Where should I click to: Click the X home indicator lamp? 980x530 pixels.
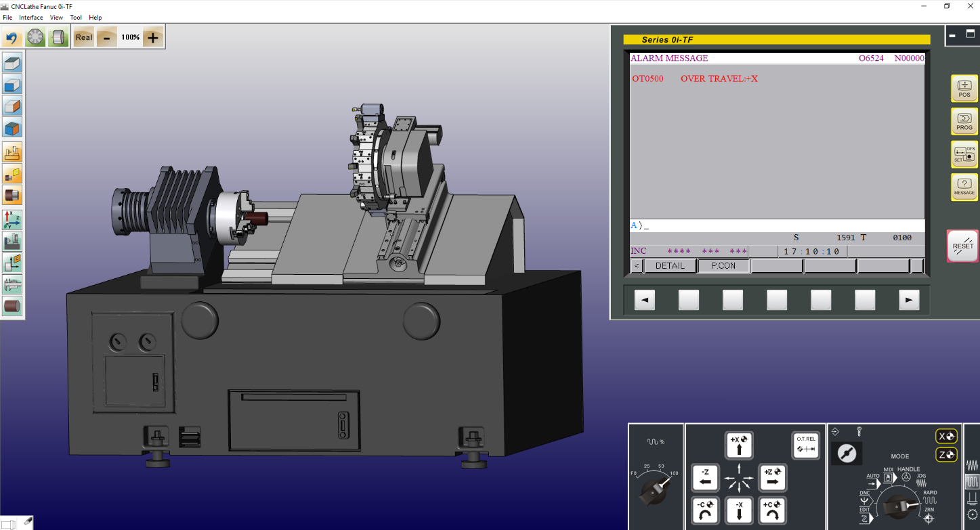coord(946,436)
